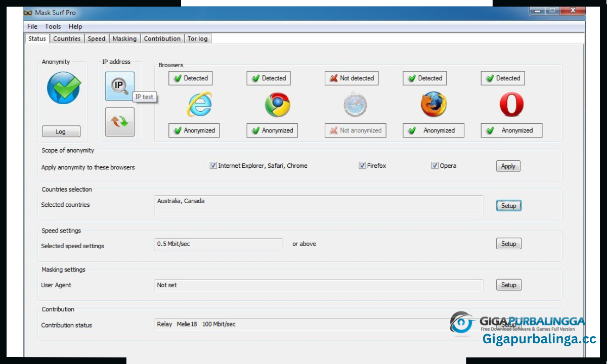View the Tor log tab
Viewport: 607px width, 364px height.
(x=198, y=39)
